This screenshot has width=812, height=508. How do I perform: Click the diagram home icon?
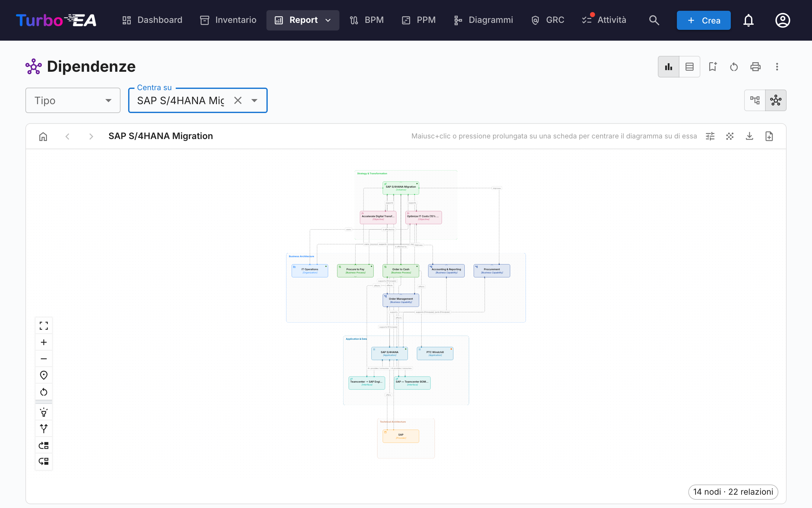[x=43, y=136]
